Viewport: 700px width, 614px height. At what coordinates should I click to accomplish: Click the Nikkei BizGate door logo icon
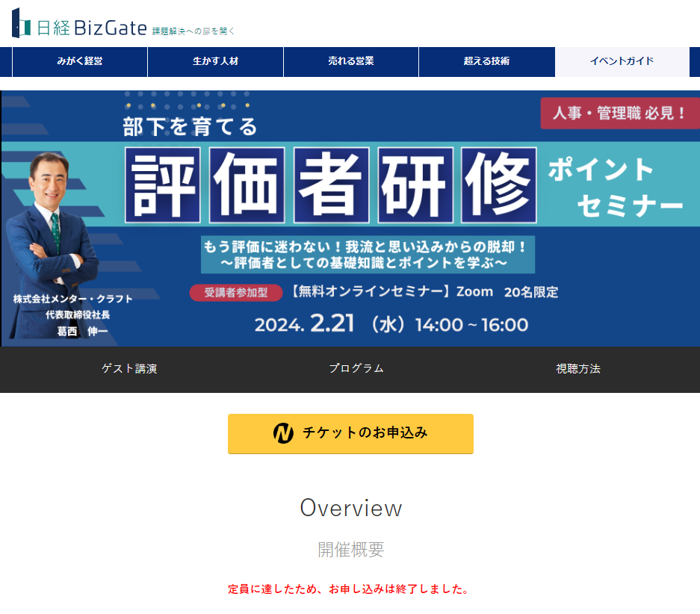coord(21,23)
